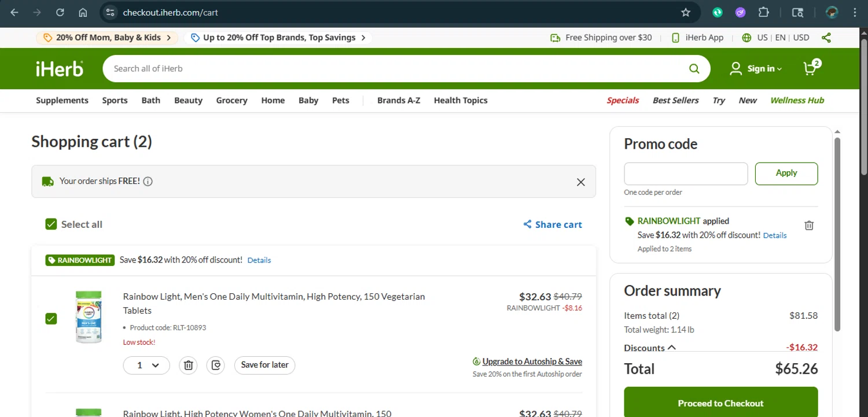Dismiss the free shipping banner
Screen dimensions: 868x417
coord(581,182)
